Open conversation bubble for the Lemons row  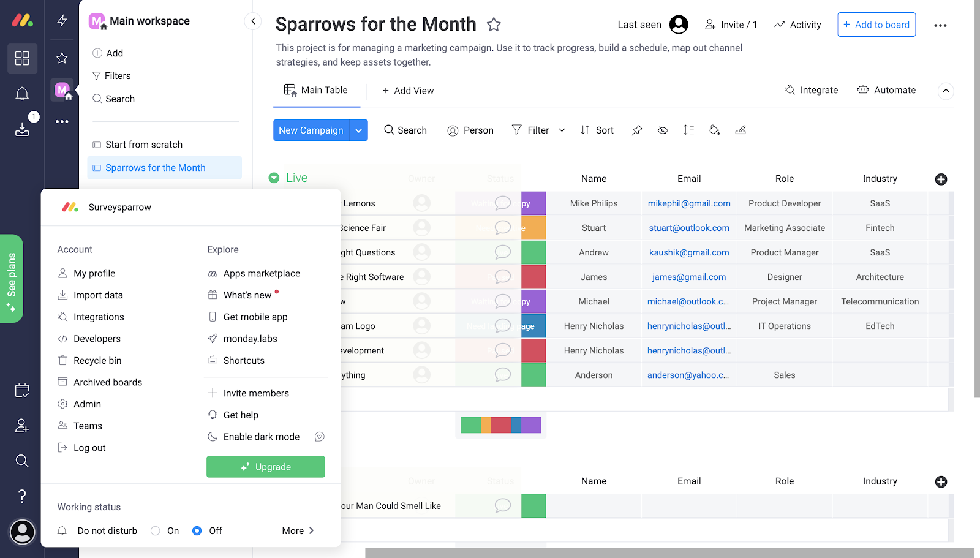click(x=502, y=203)
